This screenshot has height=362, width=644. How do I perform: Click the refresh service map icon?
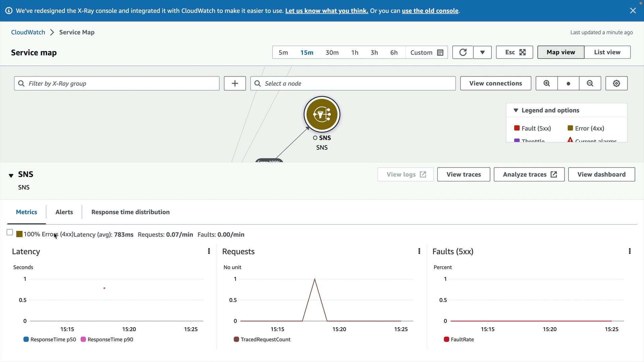tap(463, 52)
